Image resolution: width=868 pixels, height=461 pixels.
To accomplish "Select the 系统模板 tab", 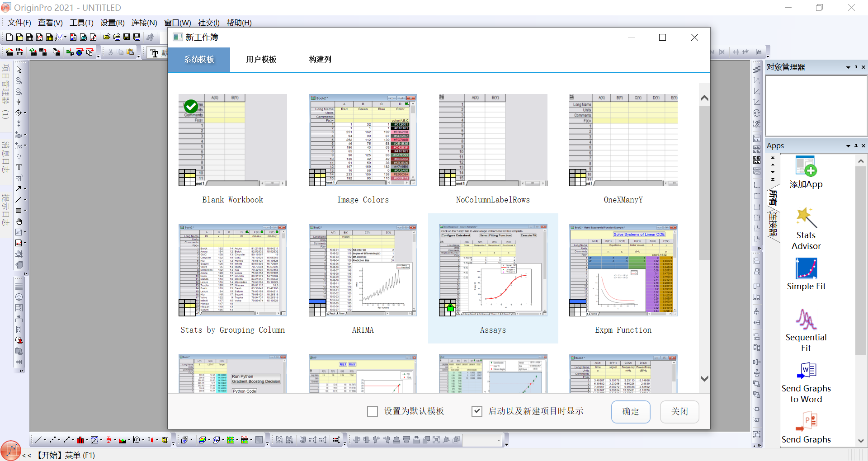I will point(199,59).
